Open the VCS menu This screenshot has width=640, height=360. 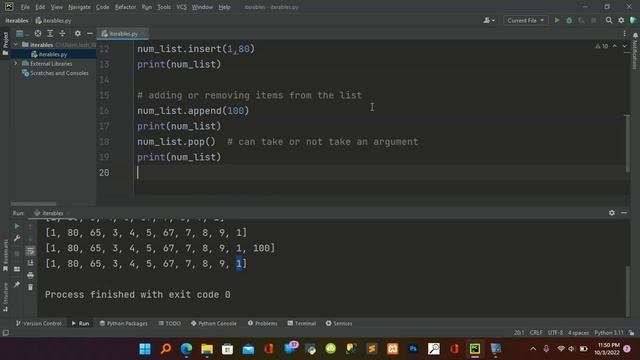pos(181,7)
